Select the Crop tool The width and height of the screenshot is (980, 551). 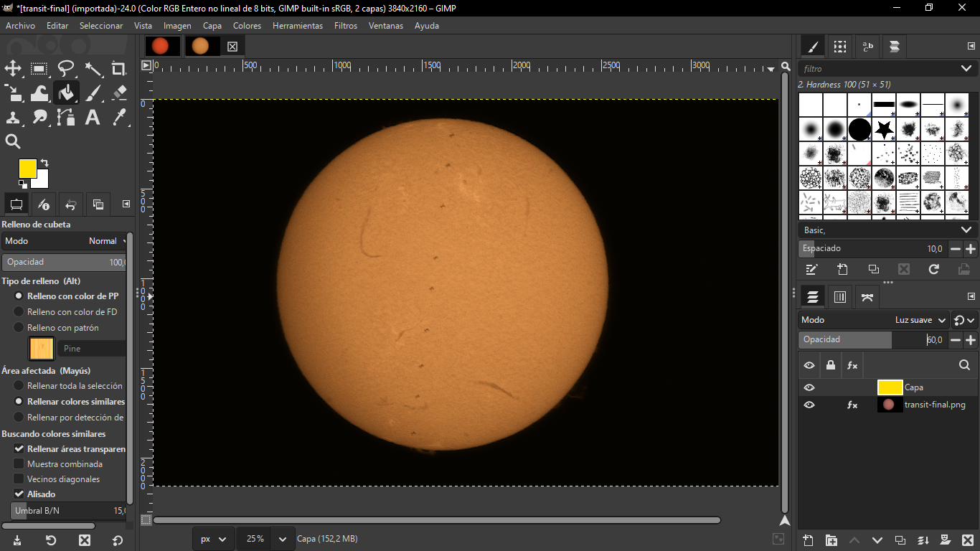point(119,69)
